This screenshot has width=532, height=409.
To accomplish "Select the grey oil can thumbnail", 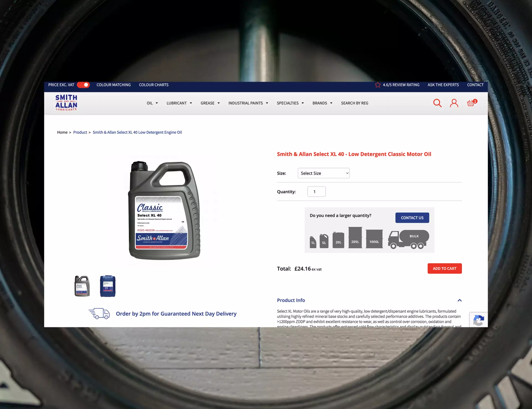I will [82, 286].
